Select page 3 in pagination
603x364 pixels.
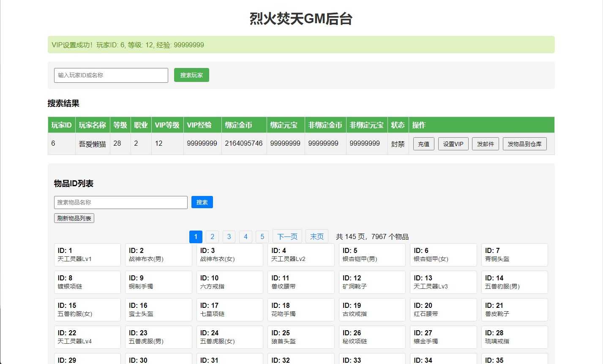coord(229,236)
